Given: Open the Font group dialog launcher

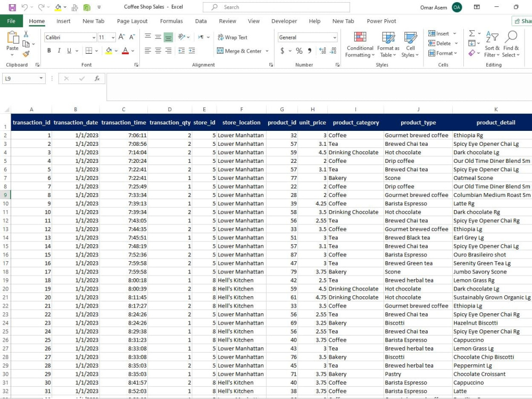Looking at the screenshot, I should (x=136, y=65).
